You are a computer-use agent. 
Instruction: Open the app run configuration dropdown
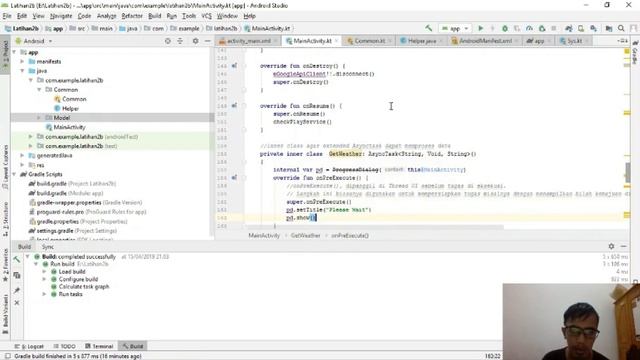click(x=456, y=28)
